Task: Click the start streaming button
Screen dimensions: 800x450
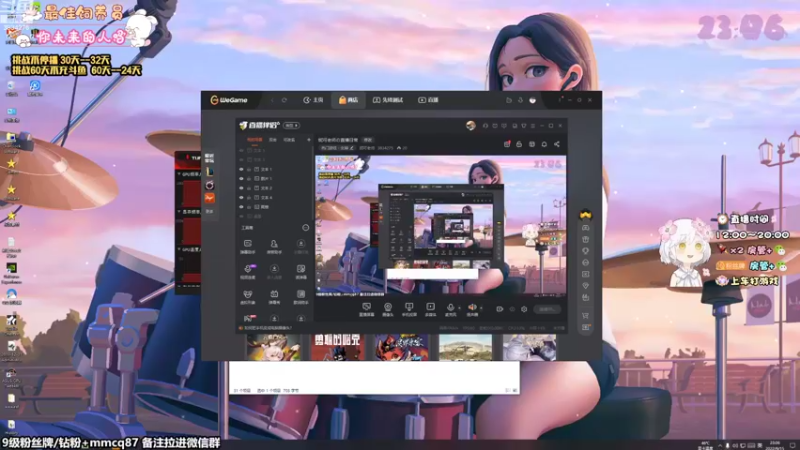Action: coord(547,309)
